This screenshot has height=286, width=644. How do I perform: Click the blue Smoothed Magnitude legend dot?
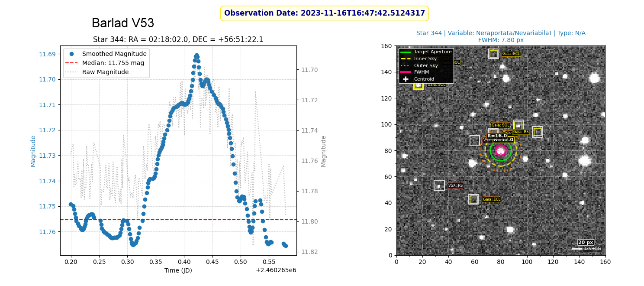(x=72, y=54)
